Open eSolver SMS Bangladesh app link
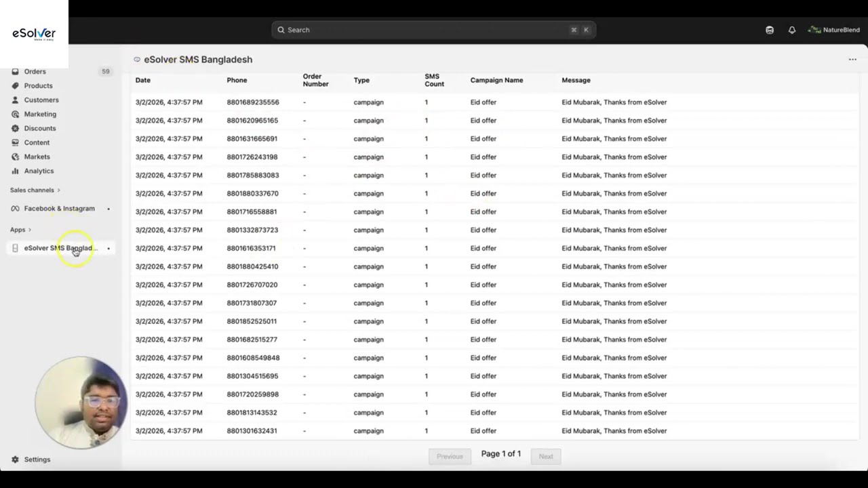868x488 pixels. (x=61, y=248)
